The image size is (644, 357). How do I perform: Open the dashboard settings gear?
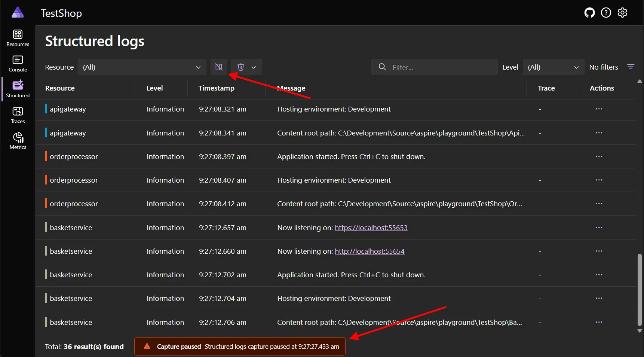click(x=623, y=12)
